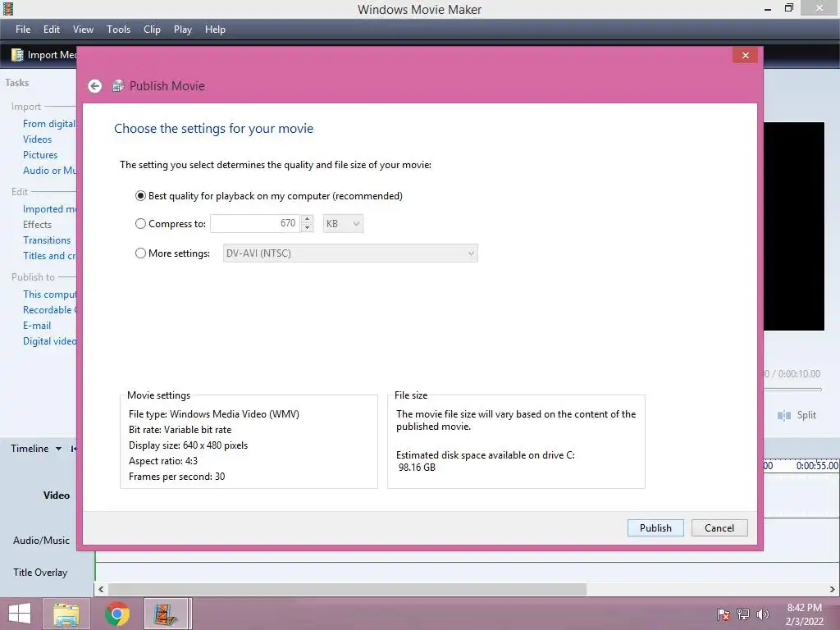The width and height of the screenshot is (840, 630).
Task: Open the Titles and credits link
Action: [49, 256]
